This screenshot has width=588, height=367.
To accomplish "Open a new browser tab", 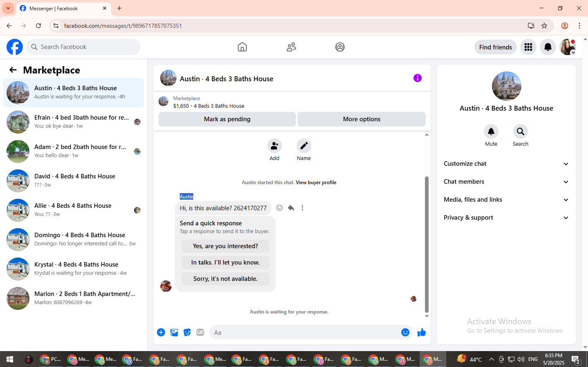I will click(x=119, y=8).
